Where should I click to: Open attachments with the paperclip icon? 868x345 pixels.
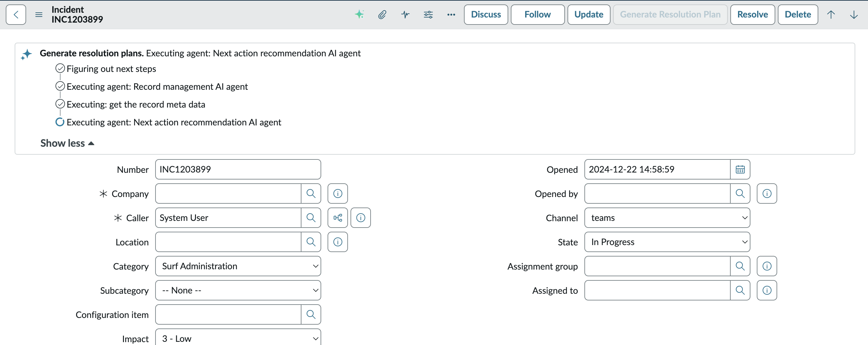click(x=382, y=14)
